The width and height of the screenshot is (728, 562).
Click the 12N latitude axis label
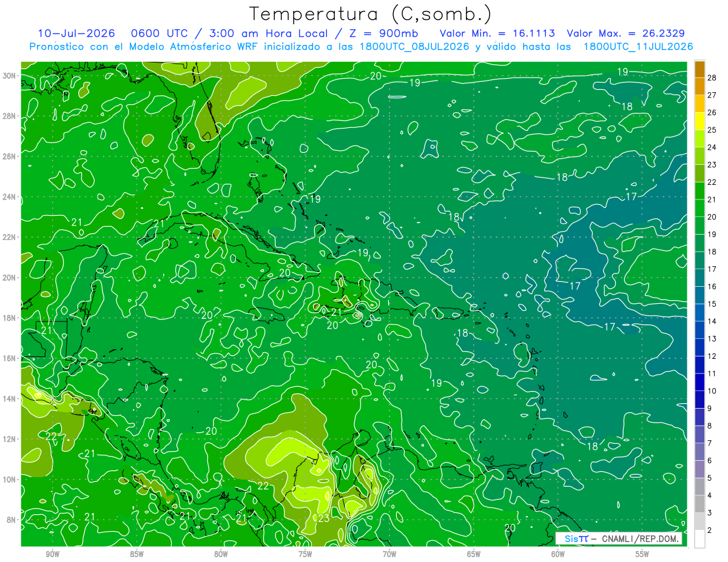tap(10, 439)
